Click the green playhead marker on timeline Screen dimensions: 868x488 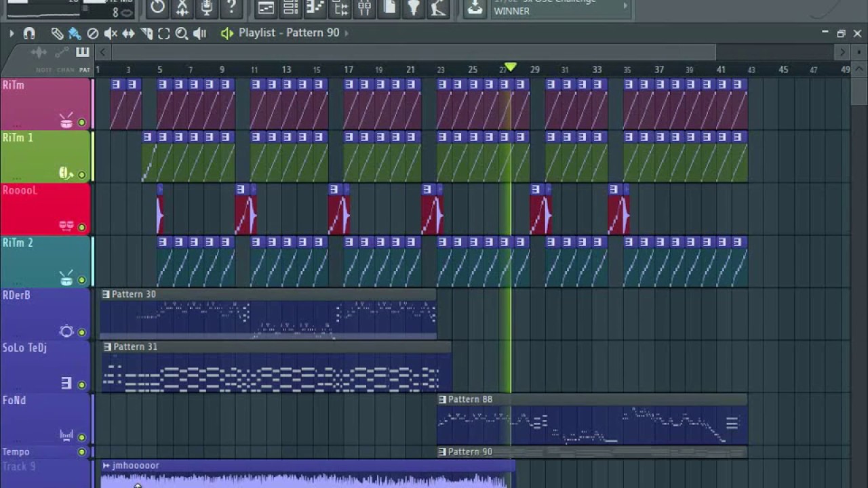coord(510,67)
